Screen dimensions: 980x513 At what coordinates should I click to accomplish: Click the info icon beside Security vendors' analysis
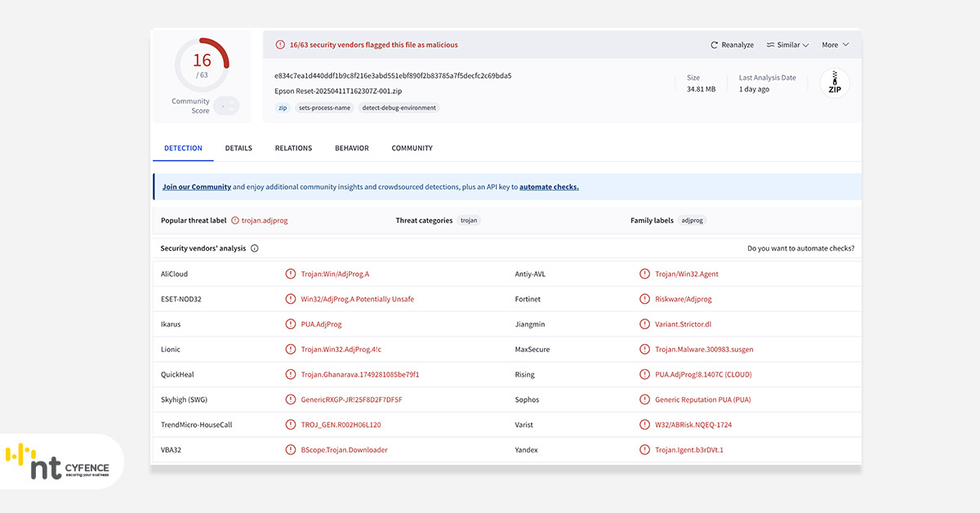point(255,248)
